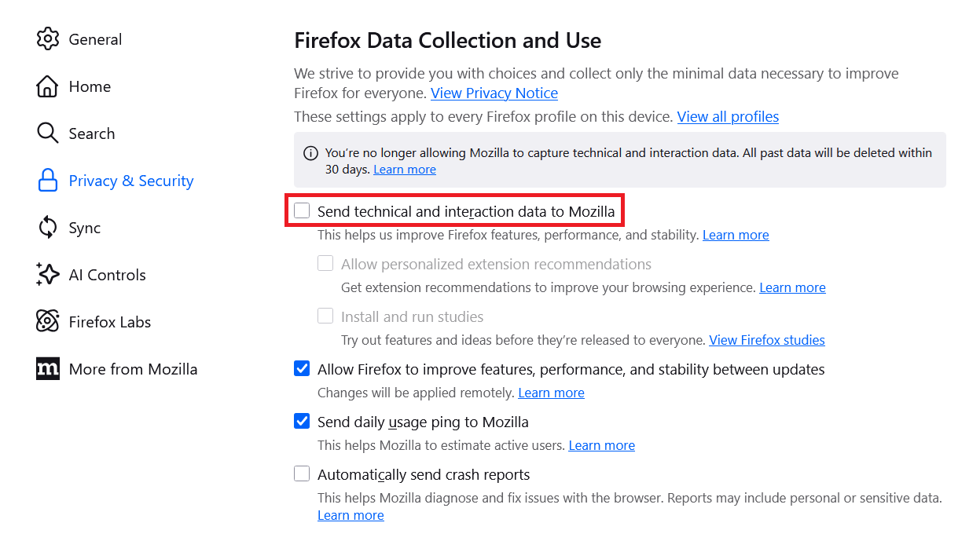
Task: Check Automatically send crash reports
Action: [302, 474]
